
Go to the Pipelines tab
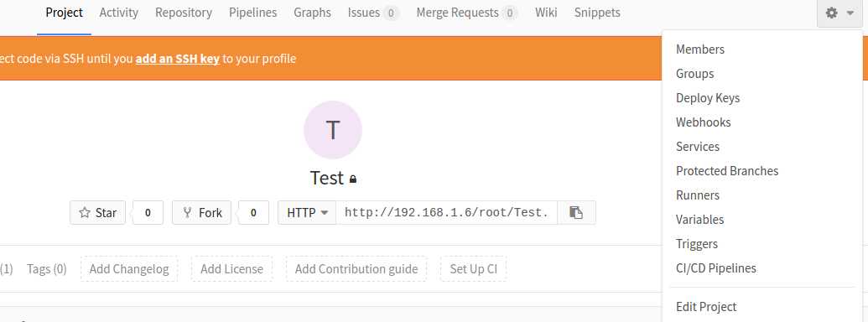[253, 13]
